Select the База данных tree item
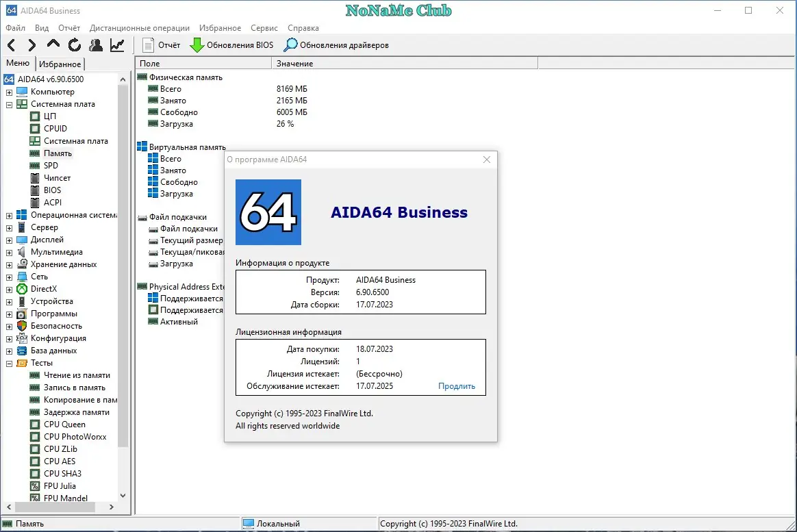Viewport: 797px width, 532px height. (53, 351)
